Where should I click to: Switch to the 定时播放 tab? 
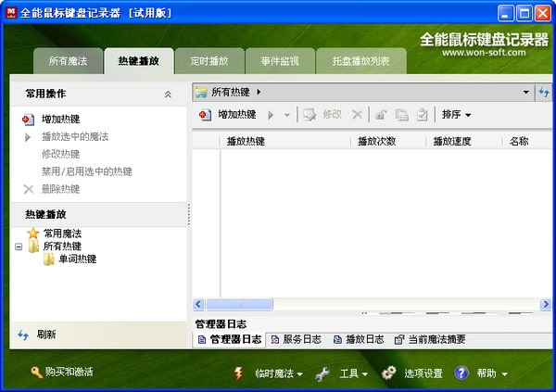(209, 61)
